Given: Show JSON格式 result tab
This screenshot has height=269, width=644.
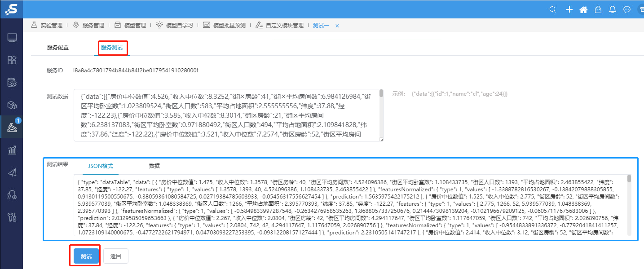Looking at the screenshot, I should pos(101,166).
